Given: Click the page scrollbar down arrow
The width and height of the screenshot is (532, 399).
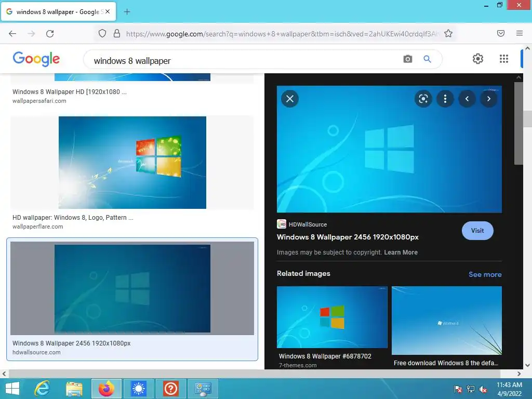Looking at the screenshot, I should 527,365.
